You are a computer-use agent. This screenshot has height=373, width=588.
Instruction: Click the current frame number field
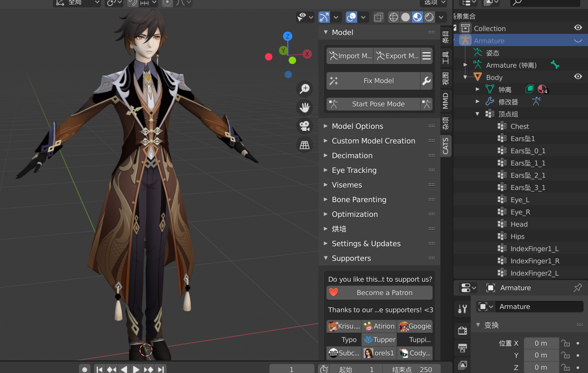[292, 369]
